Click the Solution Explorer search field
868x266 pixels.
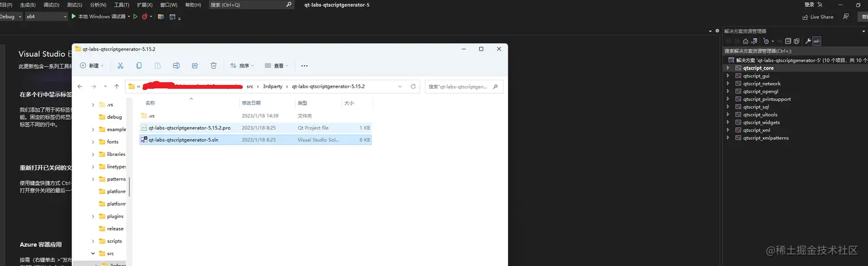[x=795, y=51]
